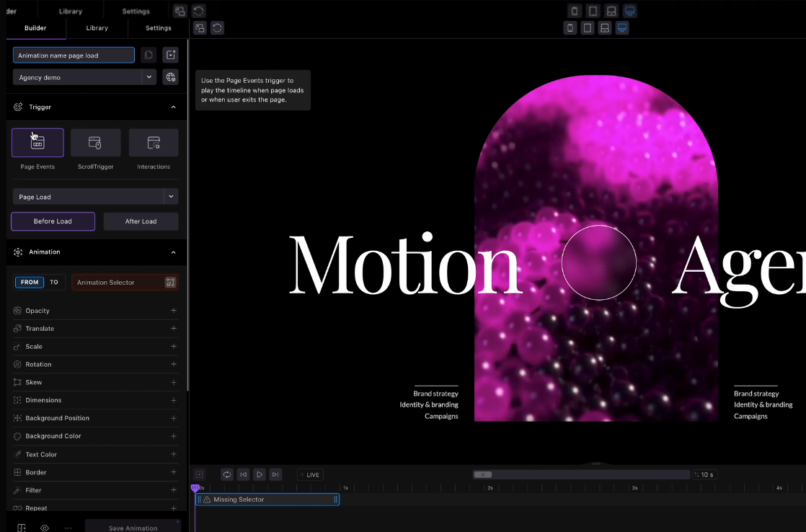Click the copy icon beside animation name
The width and height of the screenshot is (806, 532).
[148, 56]
